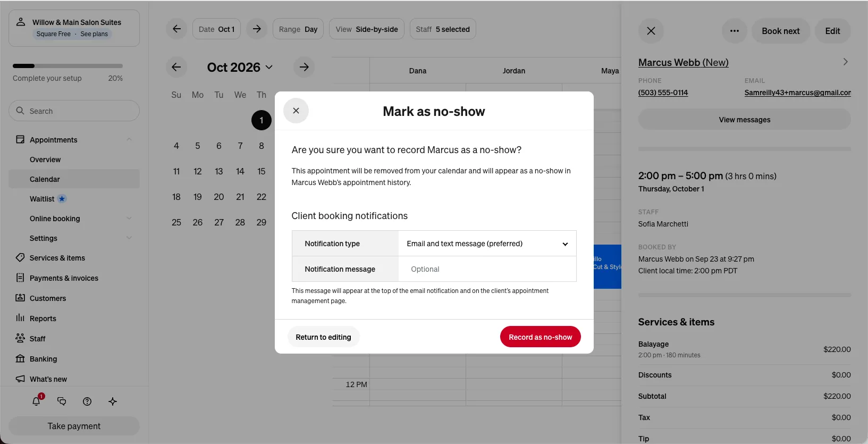Viewport: 868px width, 444px height.
Task: Click the Take payment button
Action: (x=74, y=426)
